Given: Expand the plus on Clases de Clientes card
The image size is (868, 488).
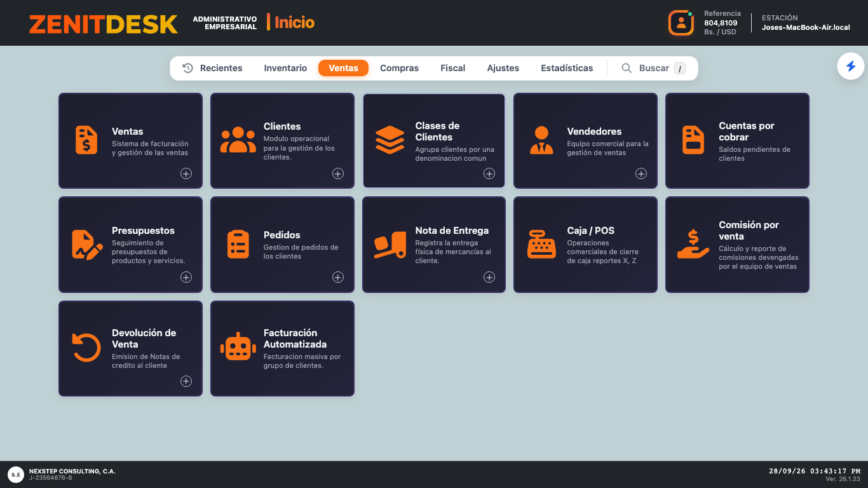Looking at the screenshot, I should (489, 173).
